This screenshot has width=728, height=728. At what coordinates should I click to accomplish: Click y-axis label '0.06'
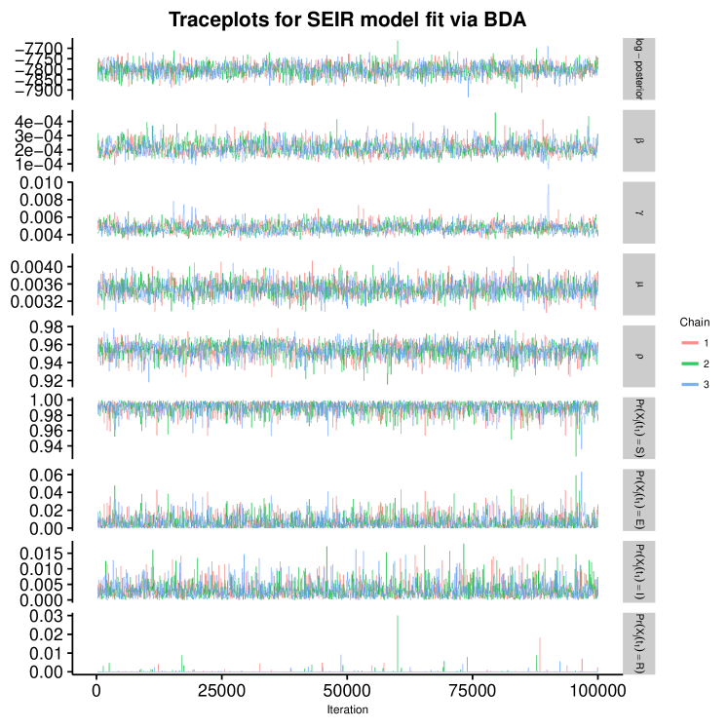point(46,475)
